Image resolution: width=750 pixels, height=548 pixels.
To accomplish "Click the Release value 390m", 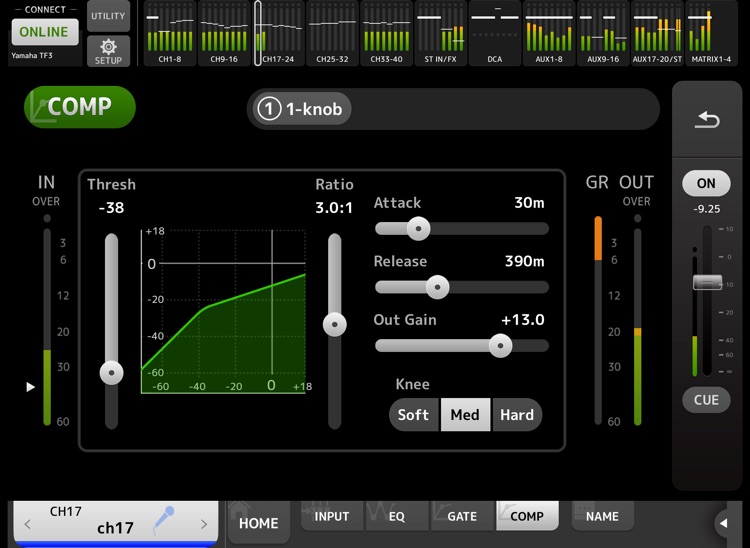I will (x=525, y=261).
